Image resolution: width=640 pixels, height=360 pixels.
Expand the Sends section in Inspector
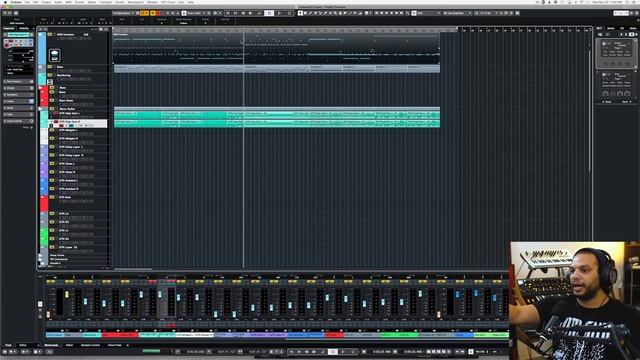point(18,108)
